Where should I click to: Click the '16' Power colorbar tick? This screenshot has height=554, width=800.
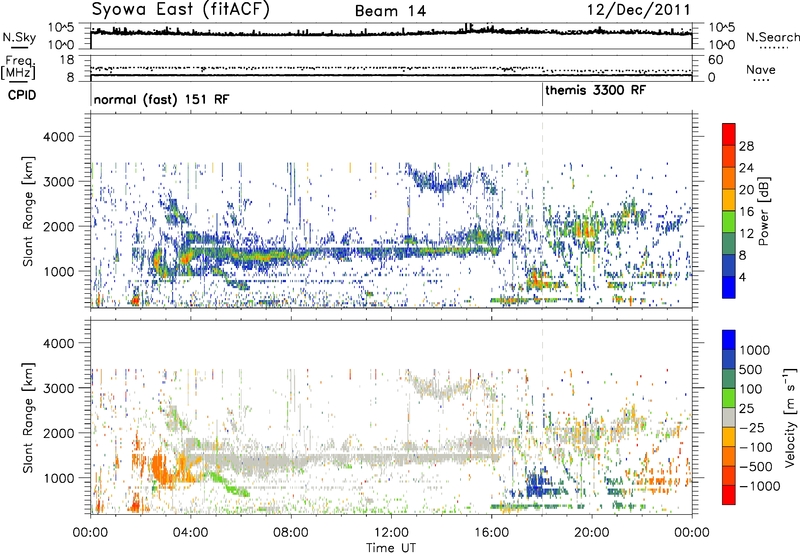coord(746,212)
